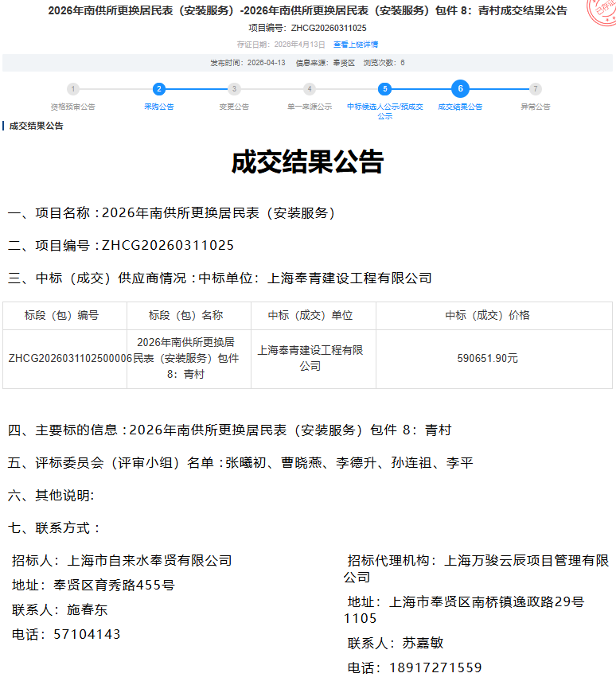Viewport: 616px width, 681px height.
Task: Click the 单一来源公示 step label
Action: [310, 107]
